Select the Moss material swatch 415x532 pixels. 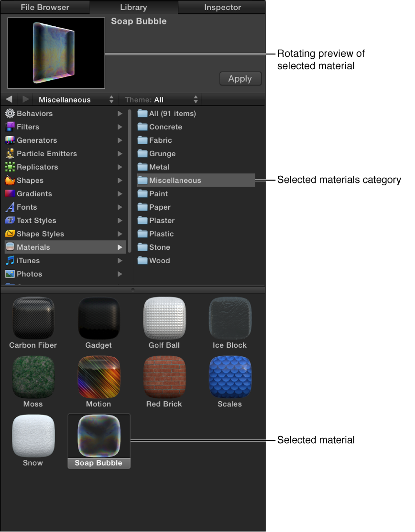33,377
